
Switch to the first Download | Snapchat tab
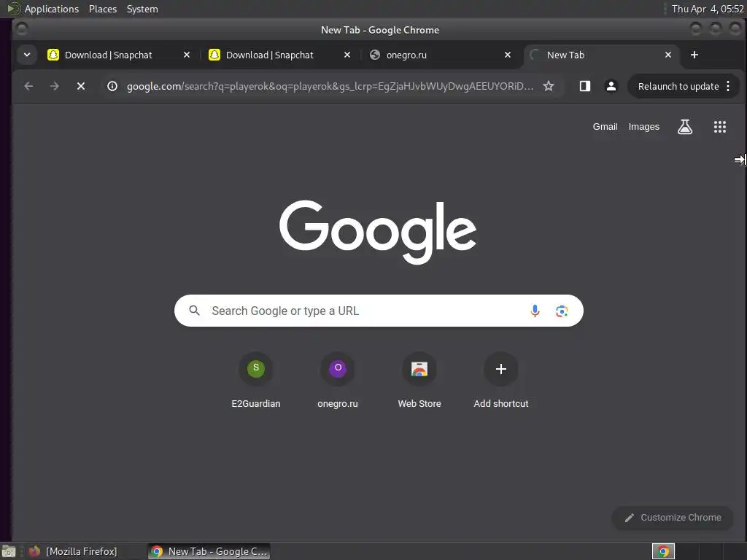(109, 55)
